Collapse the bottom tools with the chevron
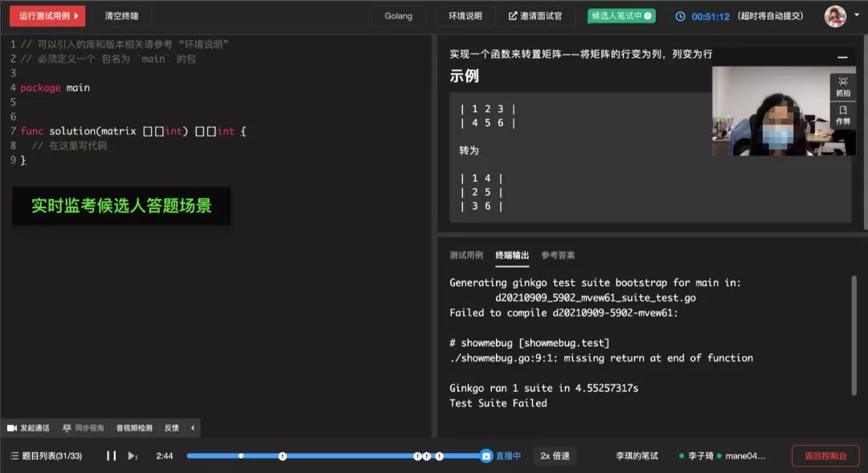Viewport: 868px width, 473px height. (191, 427)
